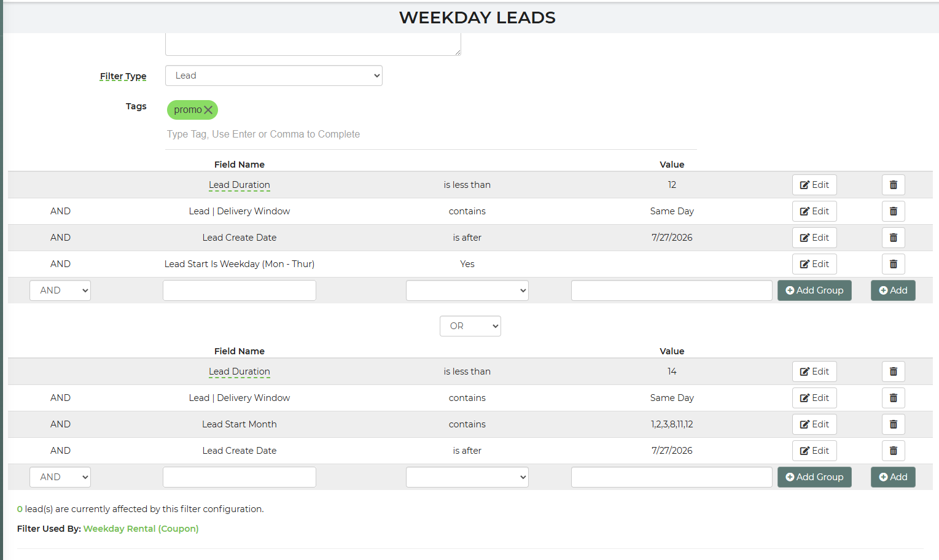The image size is (939, 560).
Task: Edit the Lead Duration less than 14 rule
Action: click(814, 371)
